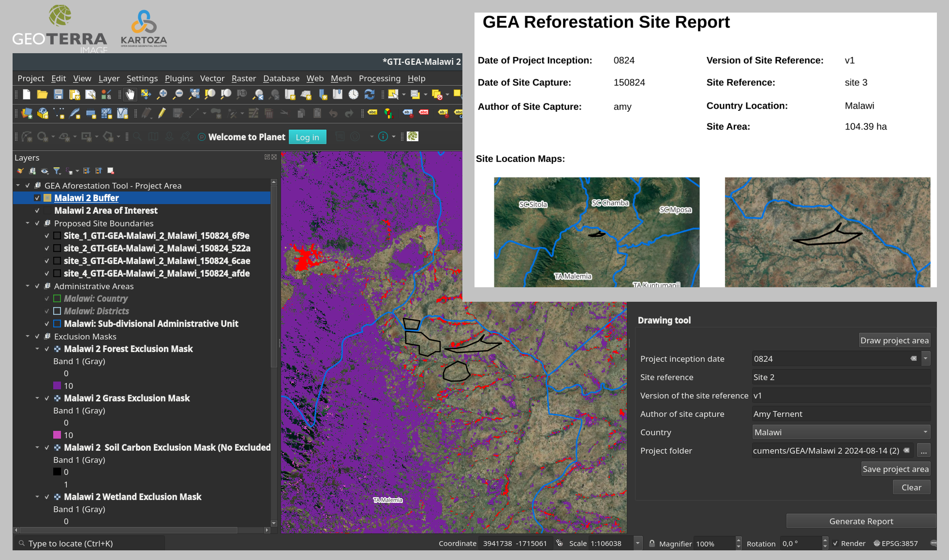The width and height of the screenshot is (949, 560).
Task: Click the Planet Log in button
Action: [x=308, y=137]
